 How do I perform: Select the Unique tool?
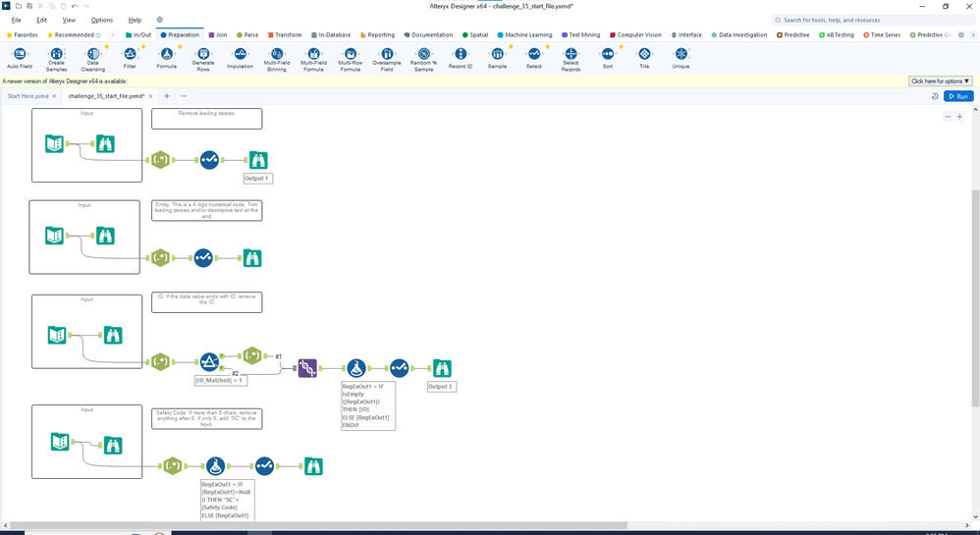click(x=681, y=54)
